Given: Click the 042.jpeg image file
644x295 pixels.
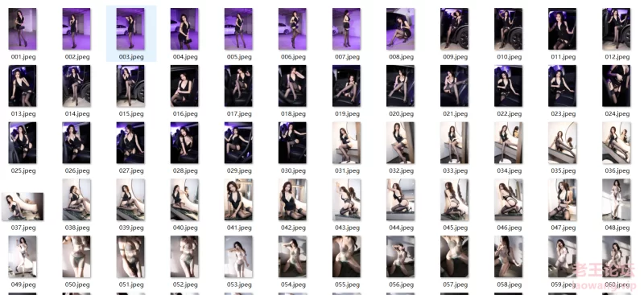Looking at the screenshot, I should coord(292,199).
